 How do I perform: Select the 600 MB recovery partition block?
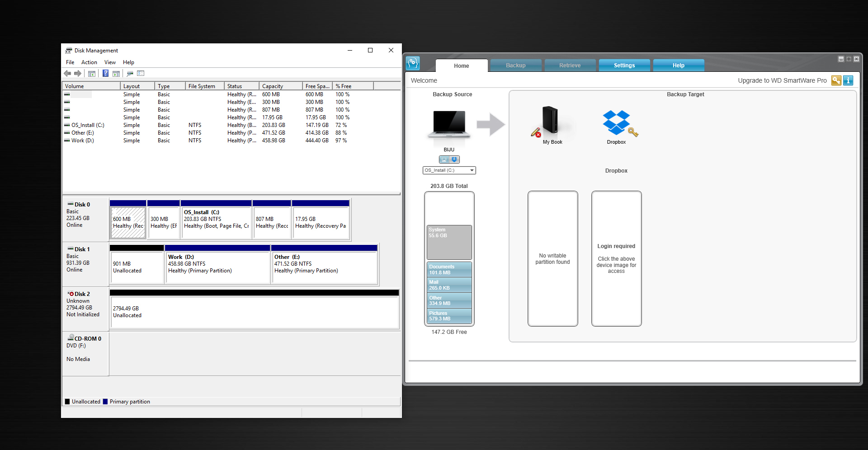[128, 219]
